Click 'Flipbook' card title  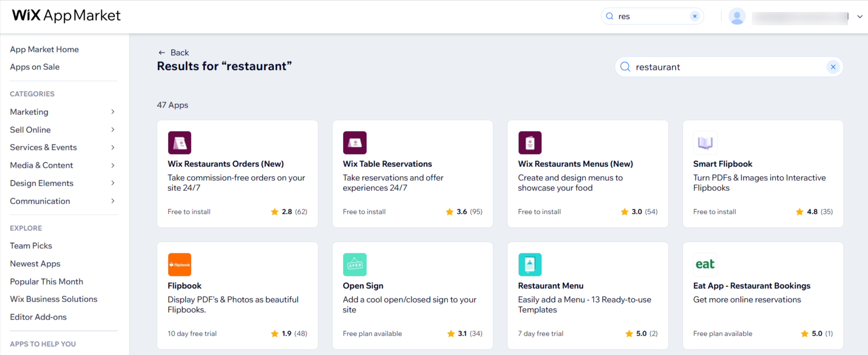pyautogui.click(x=185, y=286)
